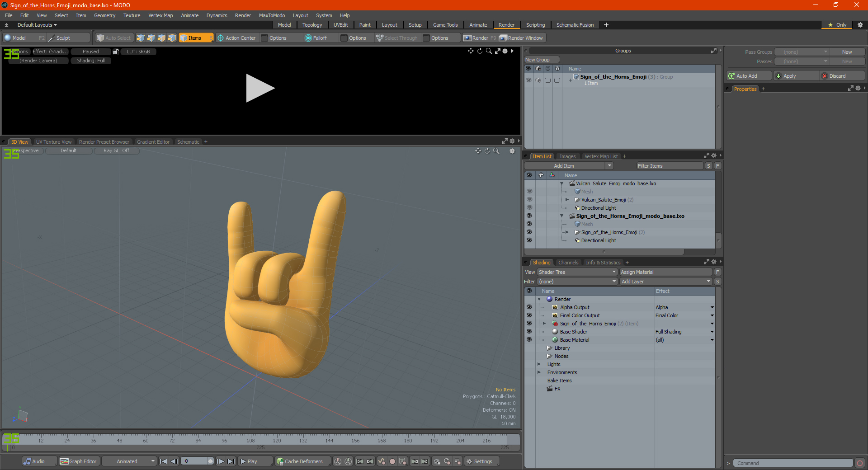Start Render F9 button

click(480, 38)
